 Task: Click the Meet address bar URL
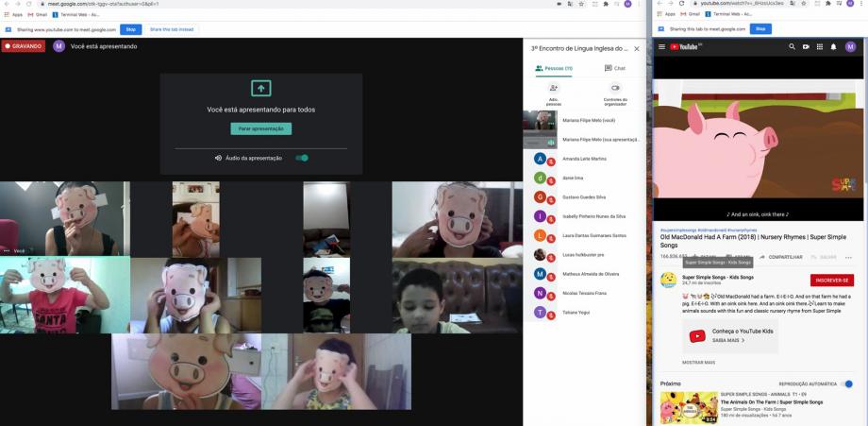(x=104, y=4)
